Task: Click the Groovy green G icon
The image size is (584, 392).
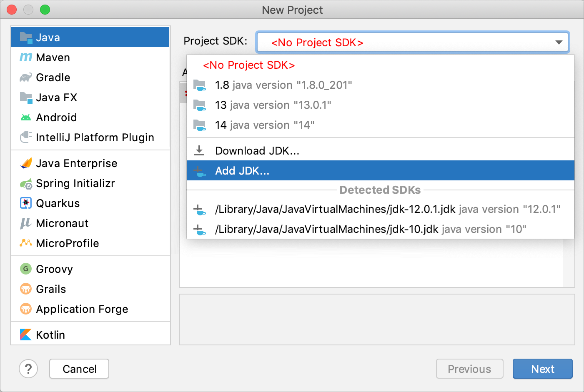Action: tap(26, 269)
